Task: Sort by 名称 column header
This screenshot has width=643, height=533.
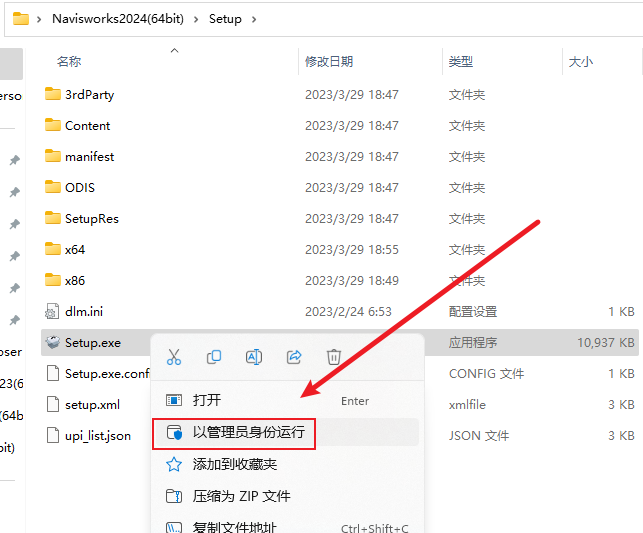Action: [69, 62]
